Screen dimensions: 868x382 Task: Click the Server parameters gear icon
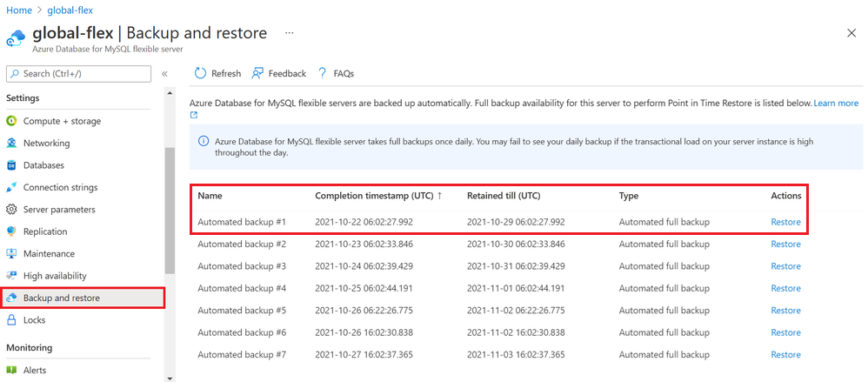point(11,209)
